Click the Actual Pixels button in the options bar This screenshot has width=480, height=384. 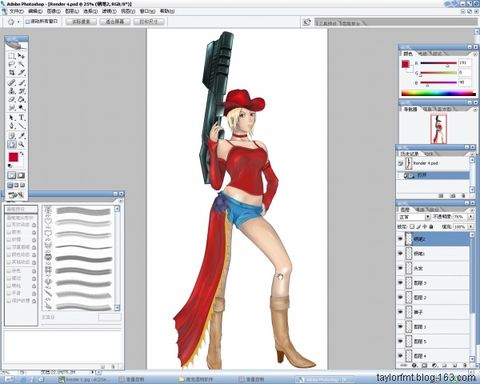point(81,22)
